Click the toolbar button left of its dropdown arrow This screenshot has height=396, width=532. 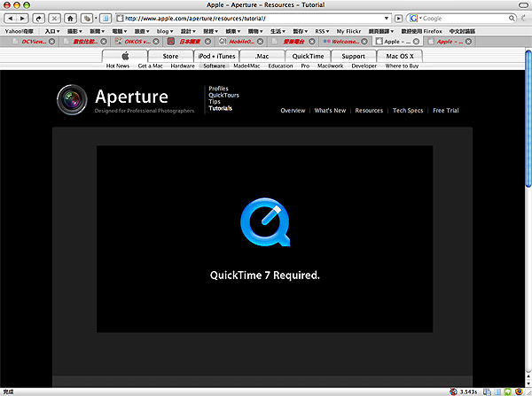(87, 19)
